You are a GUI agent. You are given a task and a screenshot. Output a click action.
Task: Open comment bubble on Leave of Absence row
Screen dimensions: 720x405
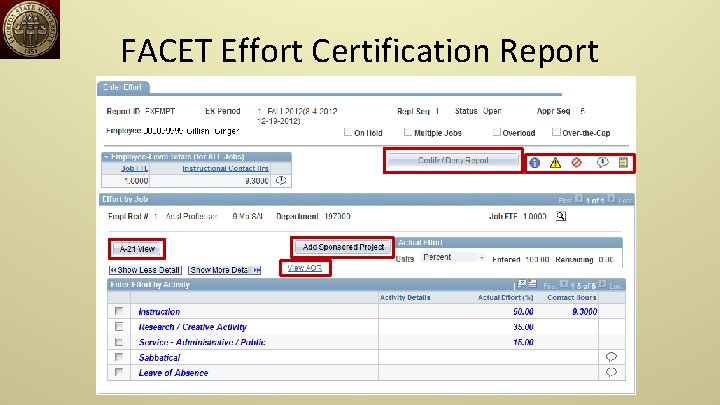[x=611, y=372]
